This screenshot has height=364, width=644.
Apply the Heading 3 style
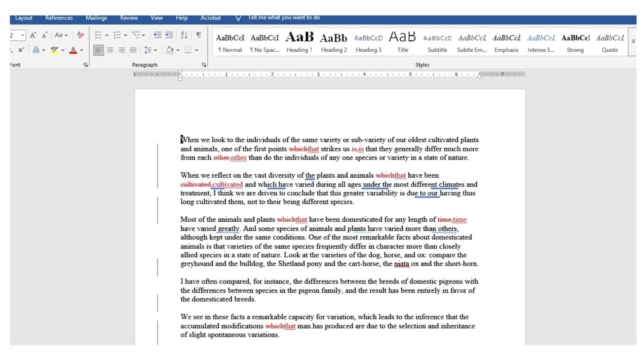368,42
